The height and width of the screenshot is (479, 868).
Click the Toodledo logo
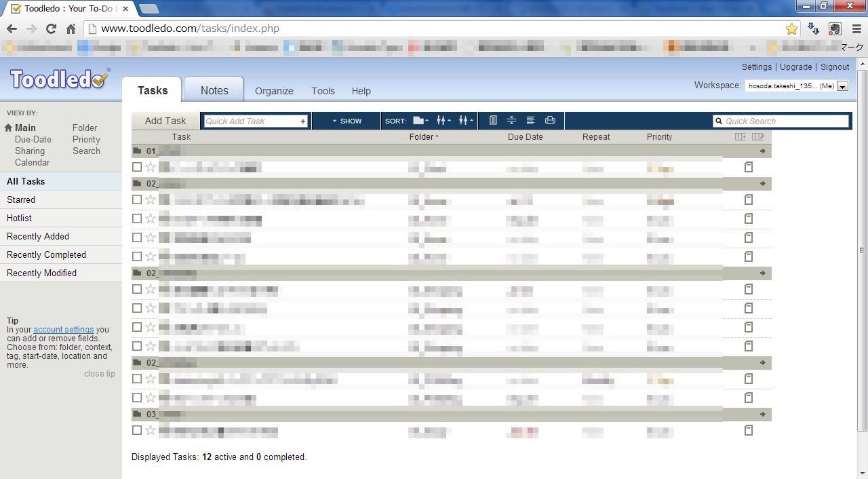(x=59, y=79)
